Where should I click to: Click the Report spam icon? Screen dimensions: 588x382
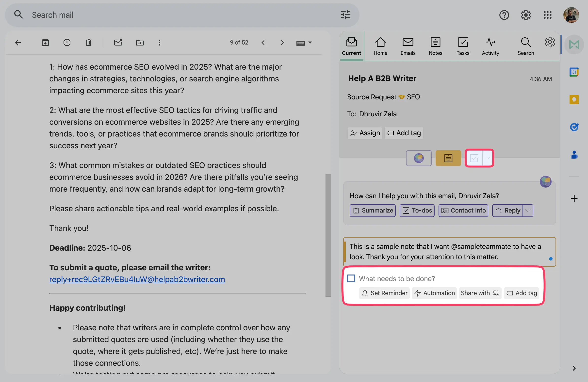(67, 43)
